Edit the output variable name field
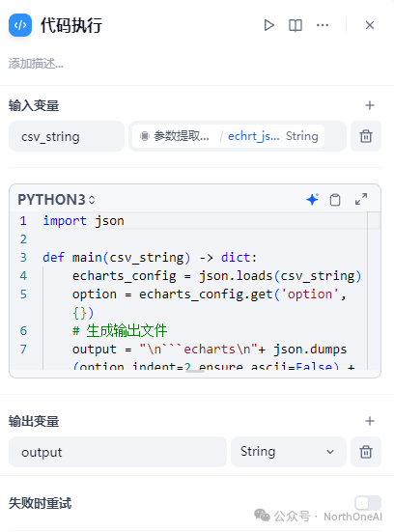This screenshot has width=394, height=532. (x=118, y=452)
